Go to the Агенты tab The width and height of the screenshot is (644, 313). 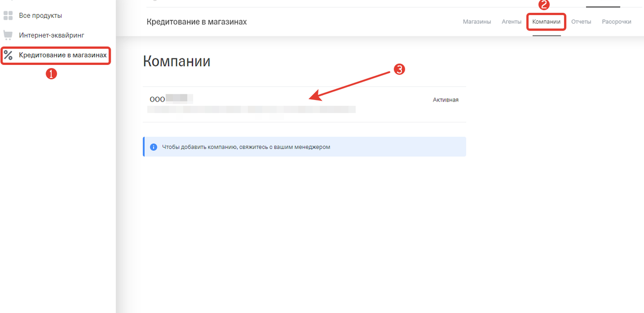pos(511,22)
